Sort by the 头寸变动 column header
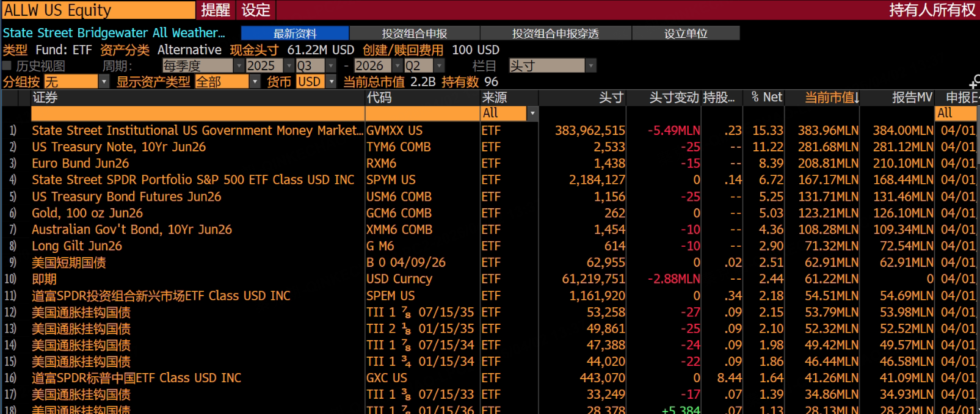The width and height of the screenshot is (980, 414). tap(674, 98)
